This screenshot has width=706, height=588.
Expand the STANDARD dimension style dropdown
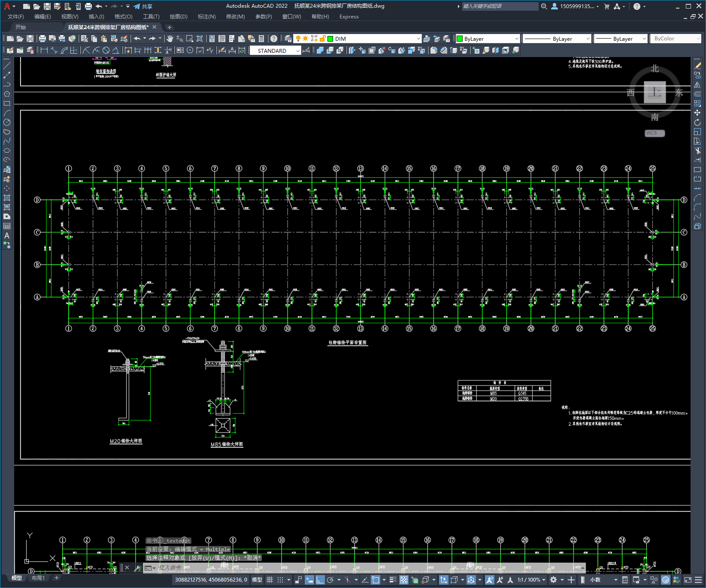point(298,51)
